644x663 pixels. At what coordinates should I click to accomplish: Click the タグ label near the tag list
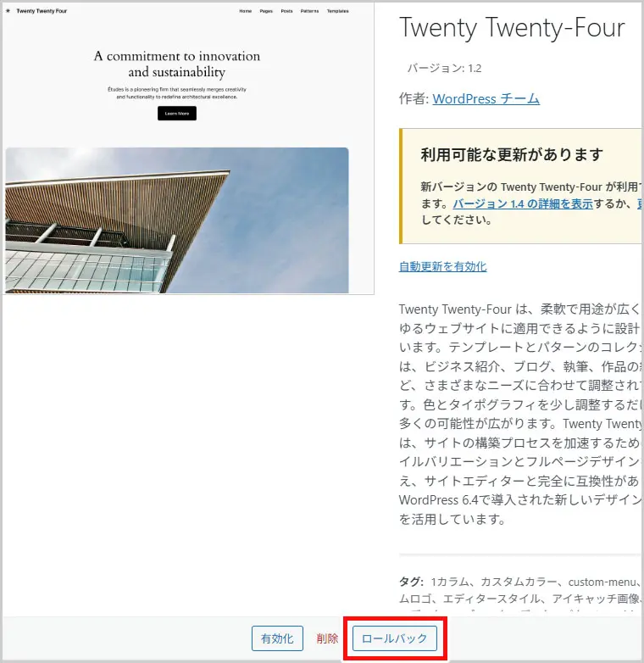(x=411, y=582)
